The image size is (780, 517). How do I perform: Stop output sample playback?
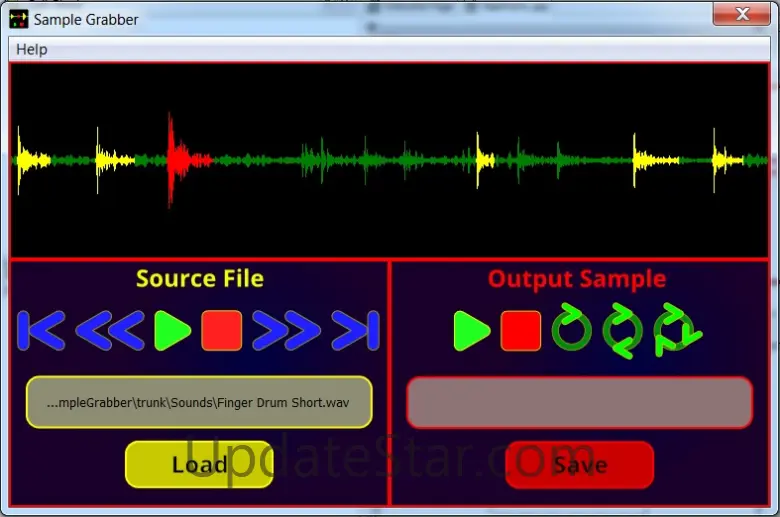point(521,331)
